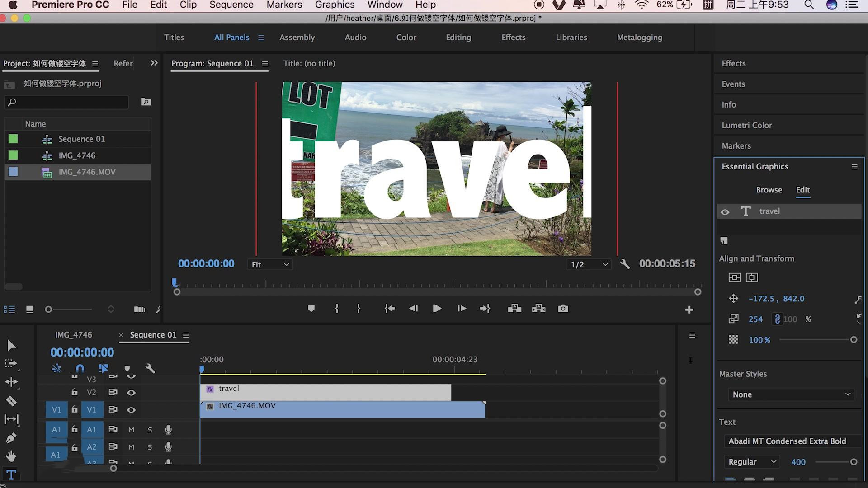Mute audio track A1
868x488 pixels.
[x=131, y=430]
